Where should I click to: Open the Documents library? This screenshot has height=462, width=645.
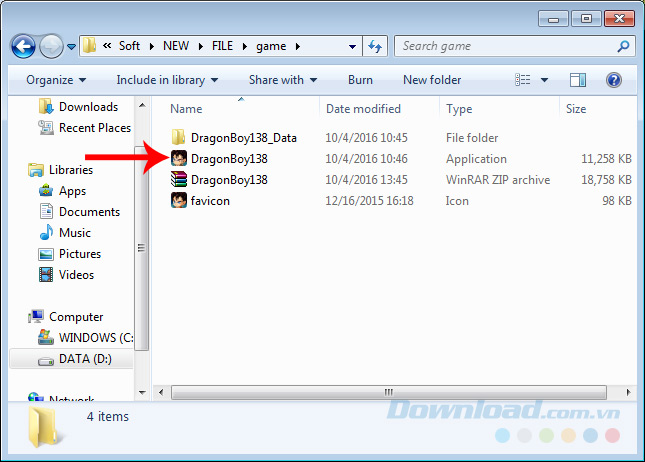click(89, 212)
